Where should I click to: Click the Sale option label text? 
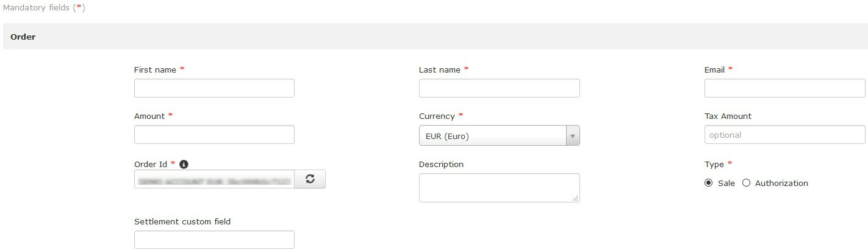[x=726, y=184]
